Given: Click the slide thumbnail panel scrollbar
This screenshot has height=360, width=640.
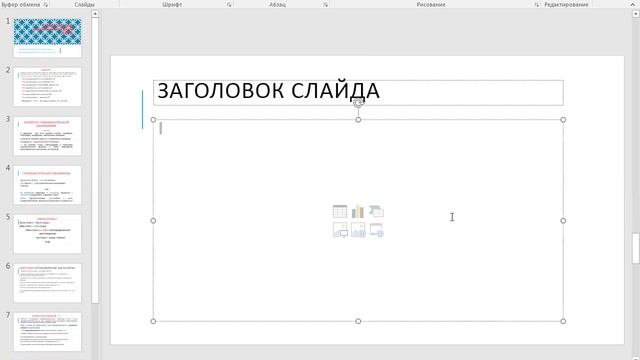Looking at the screenshot, I should (x=95, y=161).
